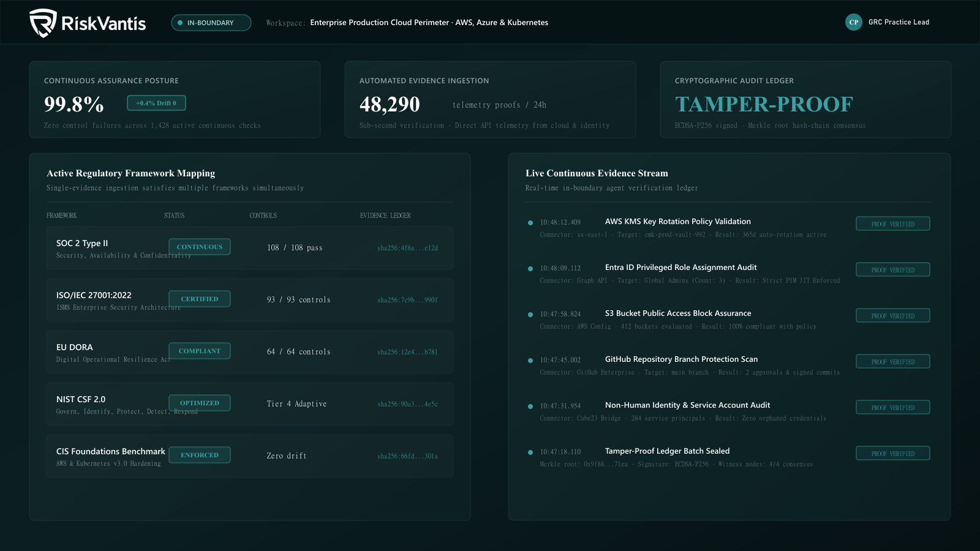
Task: Select the SOC 2 Type II framework name
Action: click(82, 243)
